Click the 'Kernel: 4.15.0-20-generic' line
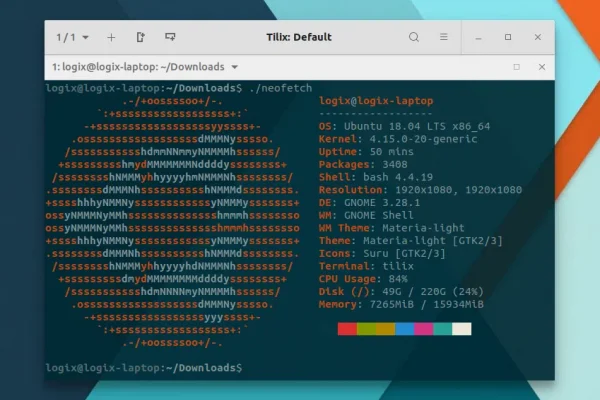Viewport: 600px width, 400px height. 398,139
